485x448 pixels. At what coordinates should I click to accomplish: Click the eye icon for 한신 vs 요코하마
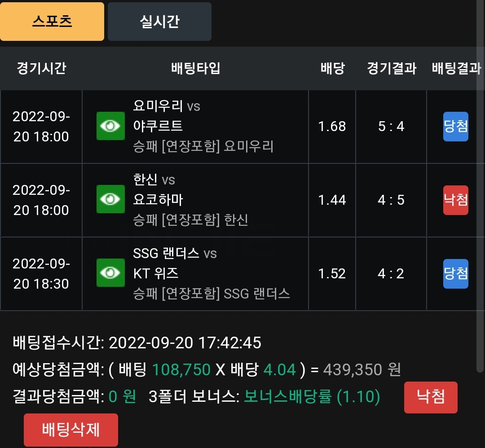tap(110, 199)
